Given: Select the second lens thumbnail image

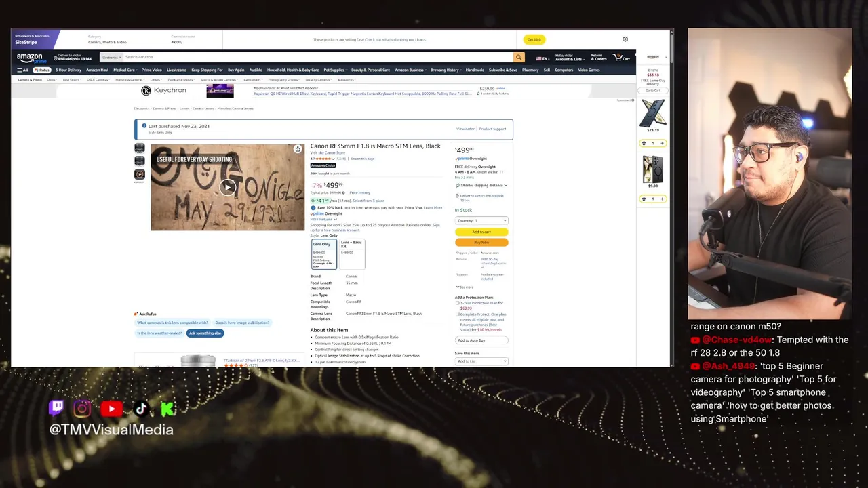Looking at the screenshot, I should pyautogui.click(x=139, y=161).
